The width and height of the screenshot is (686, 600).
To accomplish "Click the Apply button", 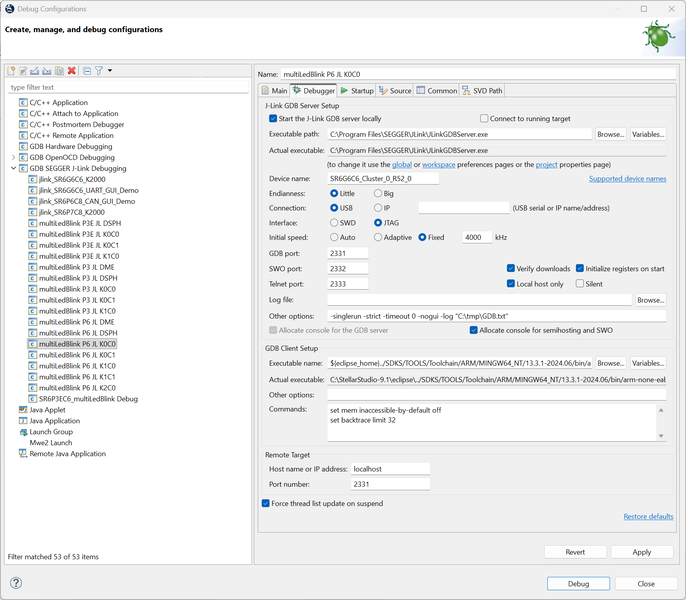I will coord(642,552).
